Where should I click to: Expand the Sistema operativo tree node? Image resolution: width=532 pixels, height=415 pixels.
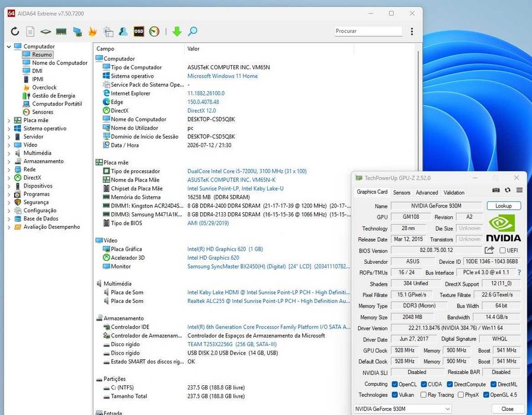point(9,129)
